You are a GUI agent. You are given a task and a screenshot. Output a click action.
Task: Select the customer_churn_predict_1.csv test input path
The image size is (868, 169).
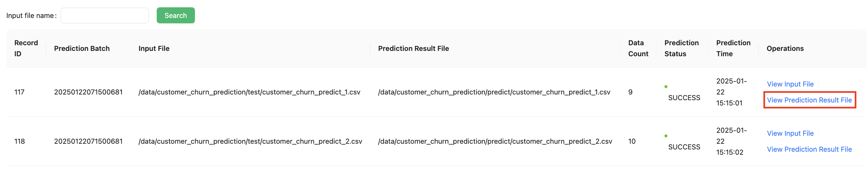click(249, 92)
